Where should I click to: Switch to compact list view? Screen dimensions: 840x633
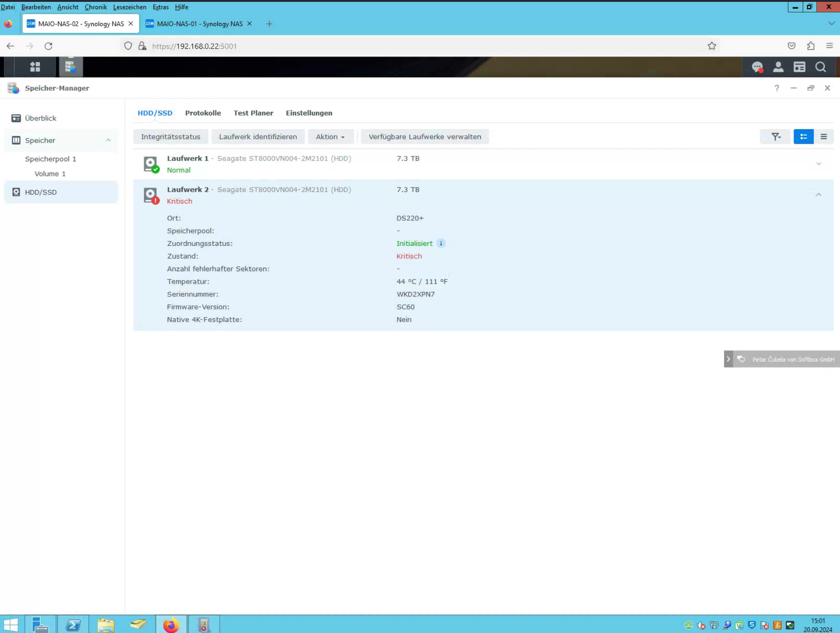823,137
